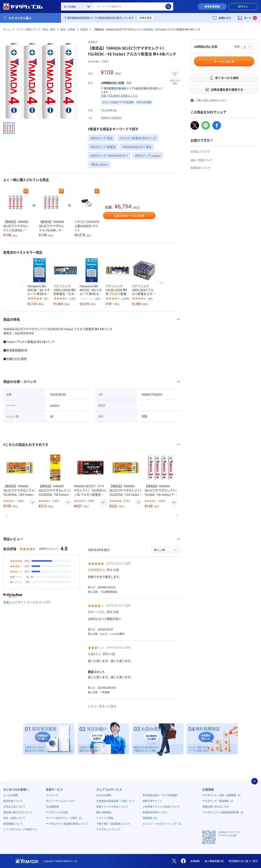
Task: Share the product on LINE
Action: tap(206, 125)
